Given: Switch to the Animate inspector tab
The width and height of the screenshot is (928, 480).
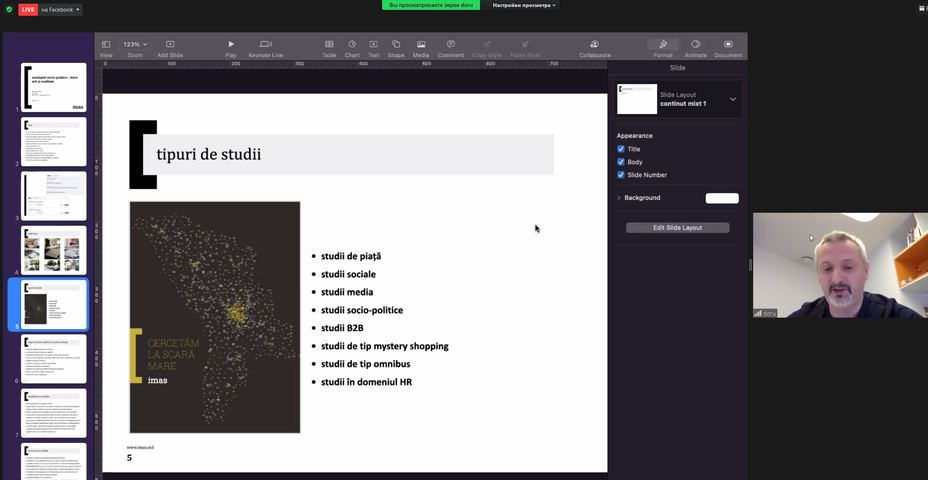Looking at the screenshot, I should [696, 44].
